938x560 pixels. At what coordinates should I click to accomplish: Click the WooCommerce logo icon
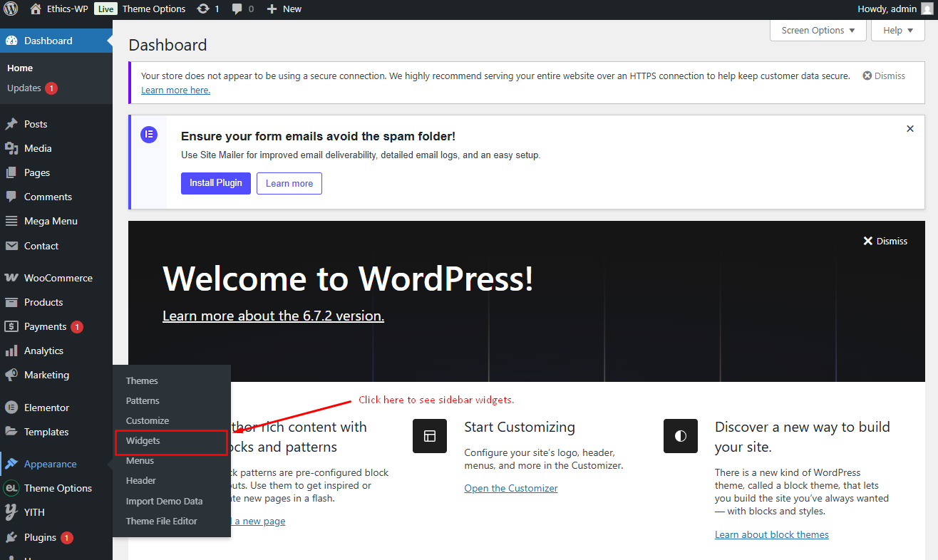point(11,278)
